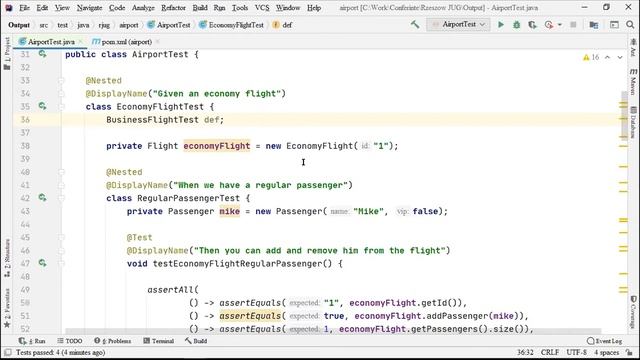
Task: Click the 16 warnings indicator
Action: point(591,57)
